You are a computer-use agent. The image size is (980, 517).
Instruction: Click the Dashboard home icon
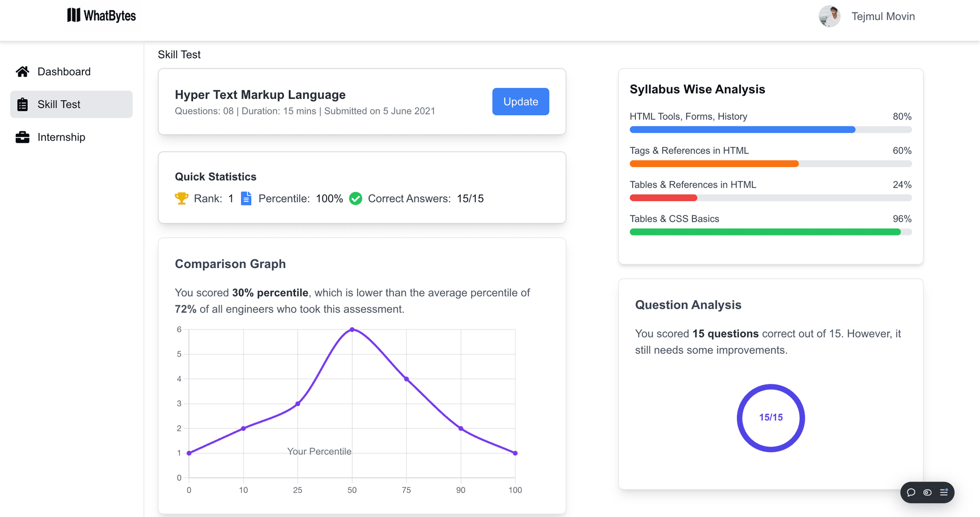22,72
